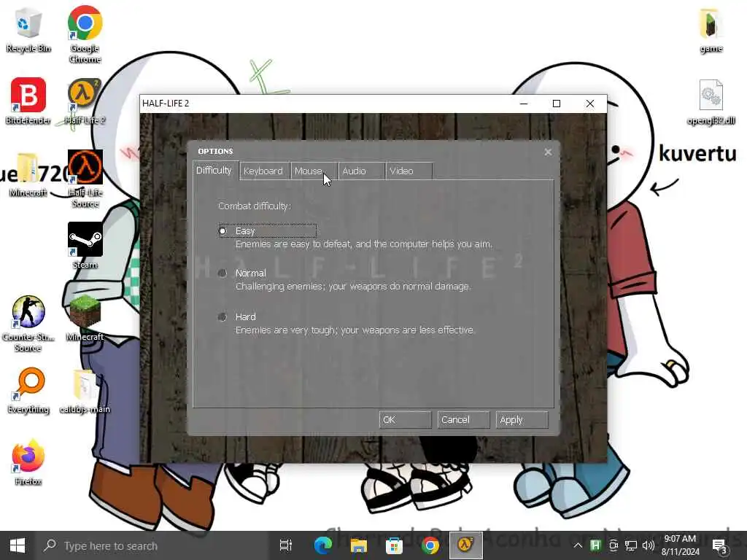The width and height of the screenshot is (747, 560).
Task: Confirm options with the OK button
Action: [405, 420]
